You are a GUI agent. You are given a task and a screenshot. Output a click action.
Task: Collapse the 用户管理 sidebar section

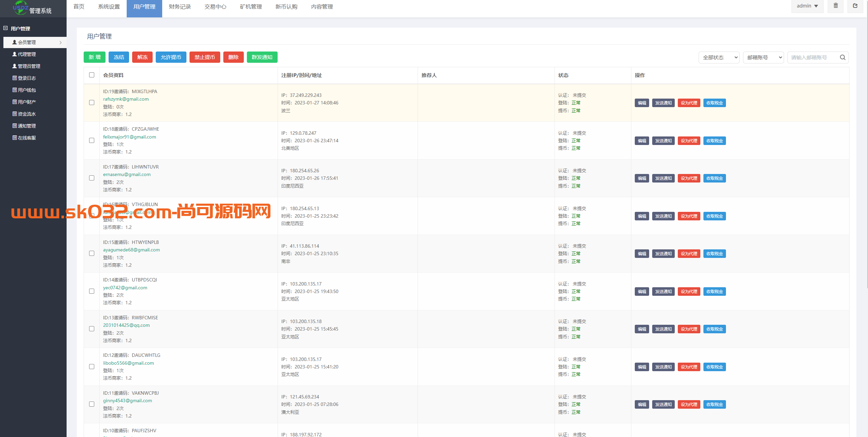(x=5, y=28)
